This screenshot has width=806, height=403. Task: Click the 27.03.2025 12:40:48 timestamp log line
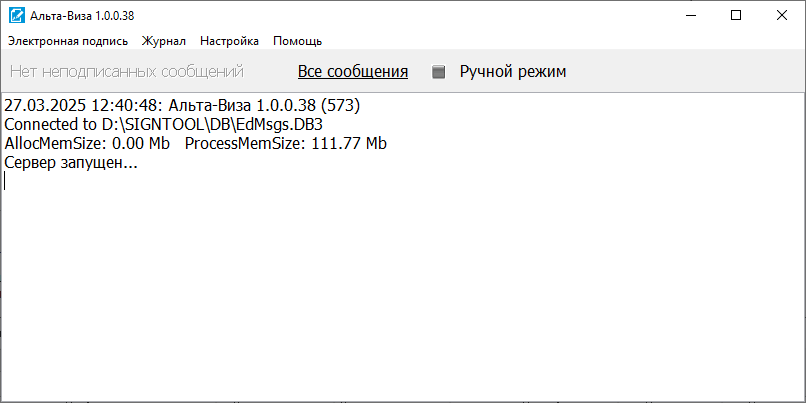click(85, 105)
